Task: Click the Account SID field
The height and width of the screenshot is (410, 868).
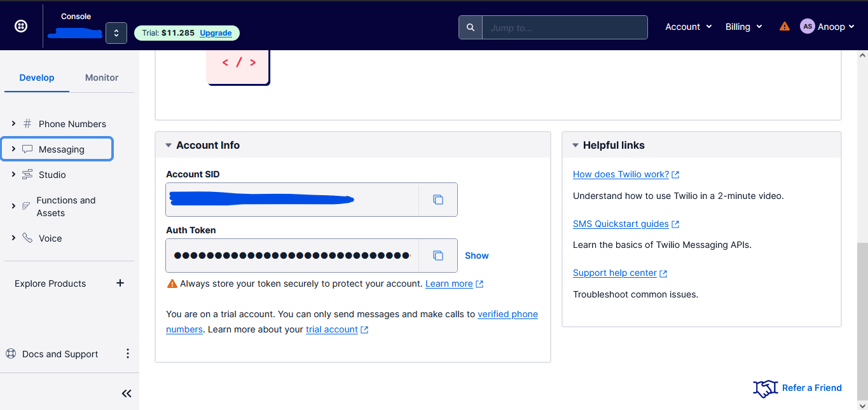Action: point(292,200)
